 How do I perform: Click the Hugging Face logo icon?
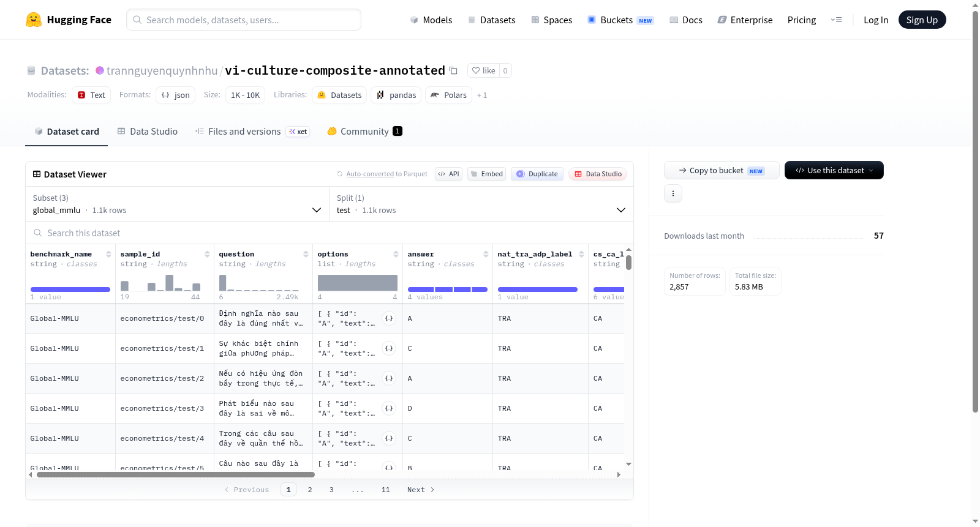[34, 20]
